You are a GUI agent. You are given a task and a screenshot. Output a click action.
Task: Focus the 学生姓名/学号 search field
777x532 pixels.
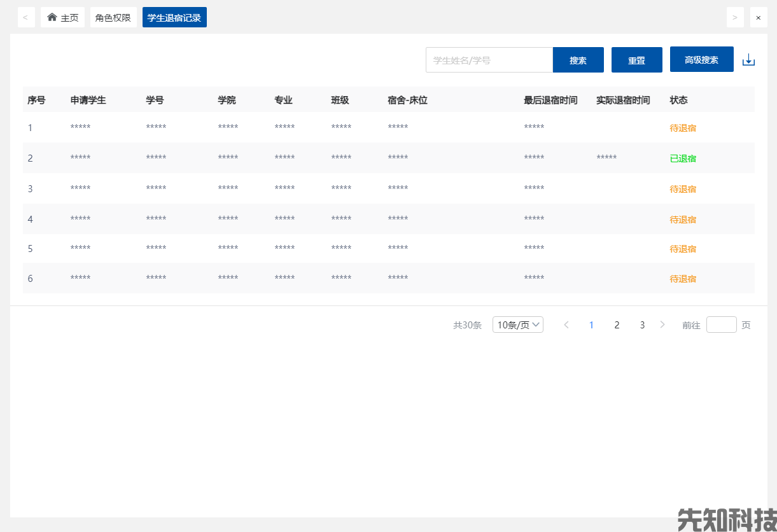489,60
